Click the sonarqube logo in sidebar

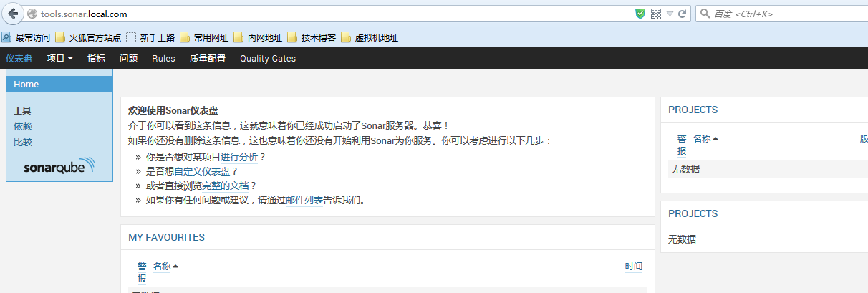pyautogui.click(x=59, y=166)
